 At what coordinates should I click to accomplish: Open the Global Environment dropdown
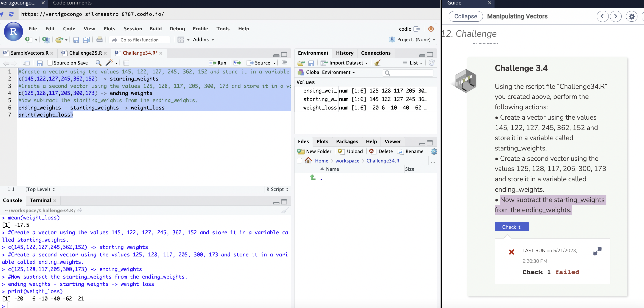coord(326,72)
